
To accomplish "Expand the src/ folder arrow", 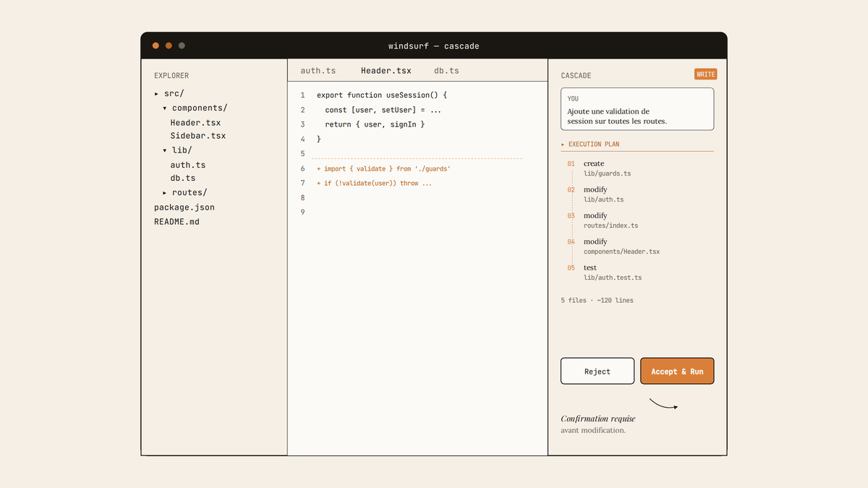I will click(x=157, y=94).
